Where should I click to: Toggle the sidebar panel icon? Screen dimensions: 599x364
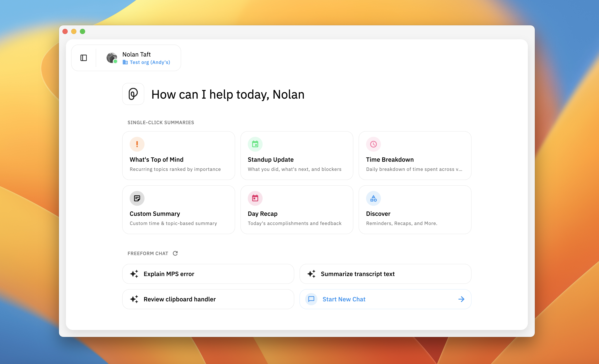(83, 58)
